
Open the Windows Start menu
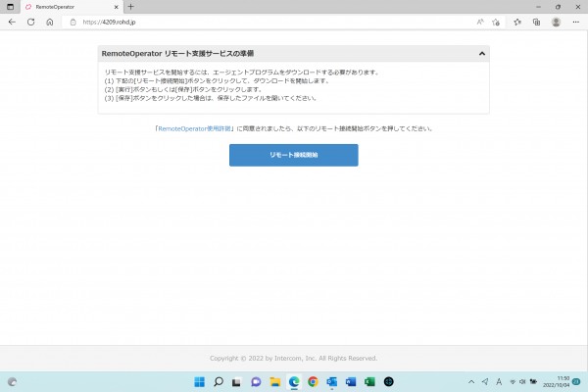point(200,382)
